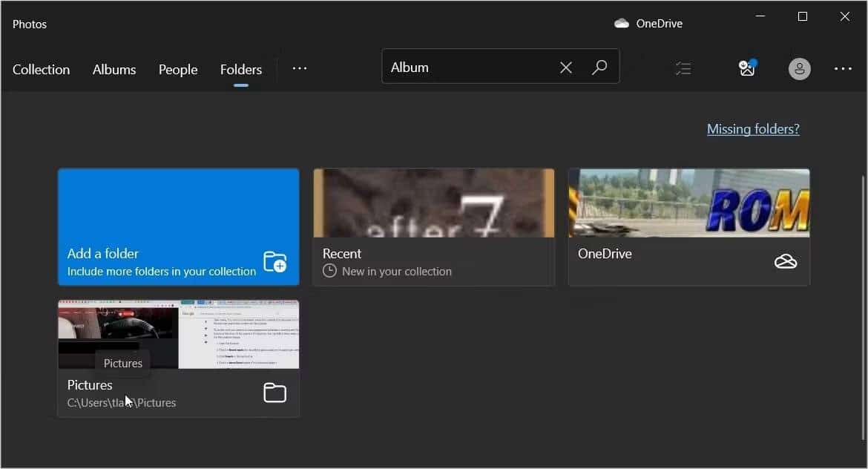This screenshot has width=868, height=469.
Task: Click the add-folder icon on the blue tile
Action: coord(274,262)
